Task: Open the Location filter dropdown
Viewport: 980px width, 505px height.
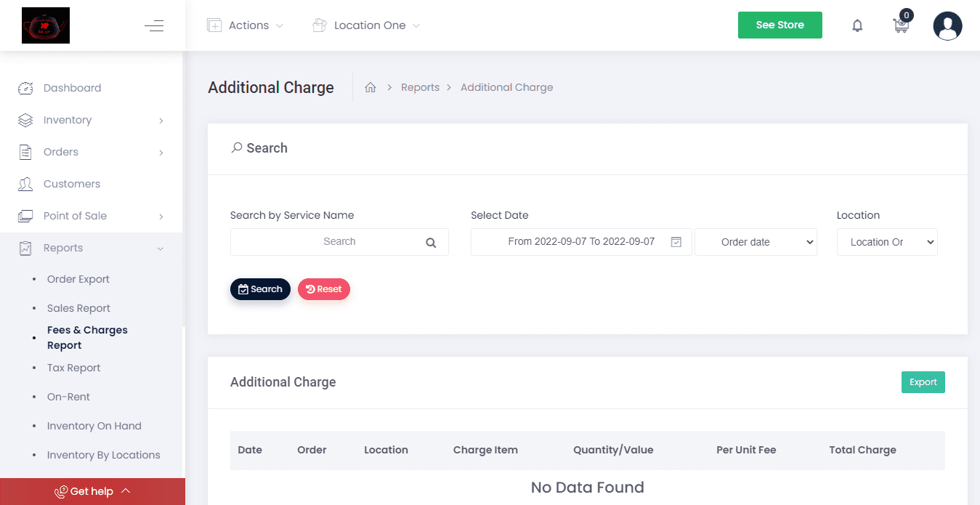Action: coord(887,241)
